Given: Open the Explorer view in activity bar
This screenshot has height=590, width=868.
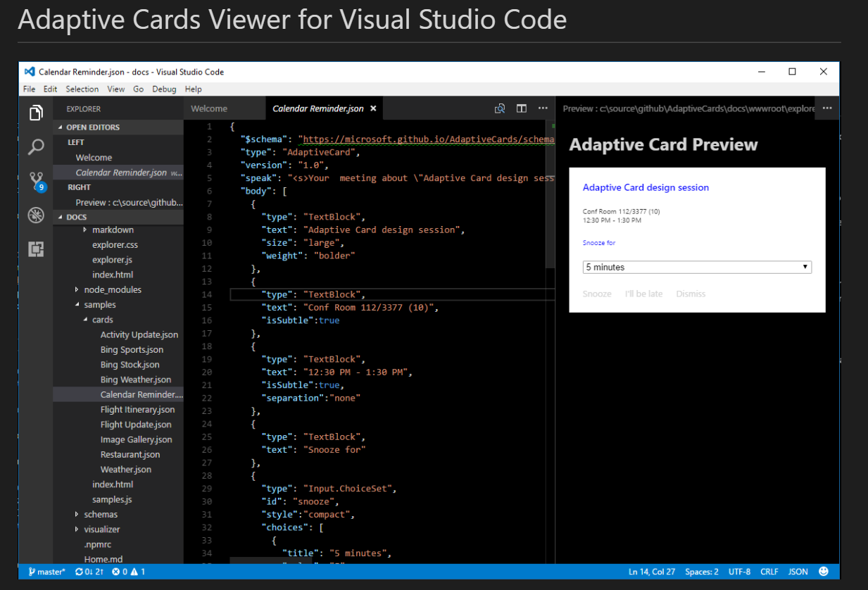Looking at the screenshot, I should (36, 113).
